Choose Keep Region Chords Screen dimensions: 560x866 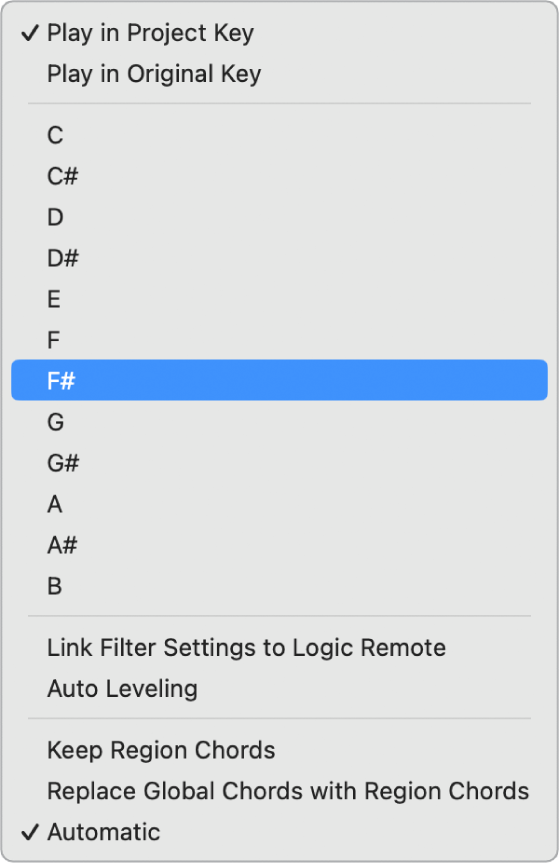tap(279, 750)
